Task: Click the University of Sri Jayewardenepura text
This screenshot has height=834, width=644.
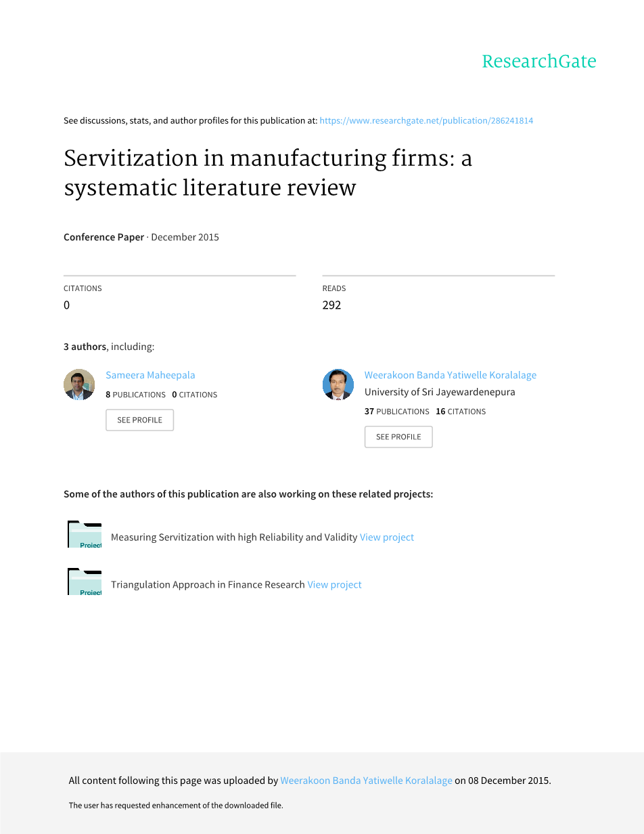Action: 440,392
